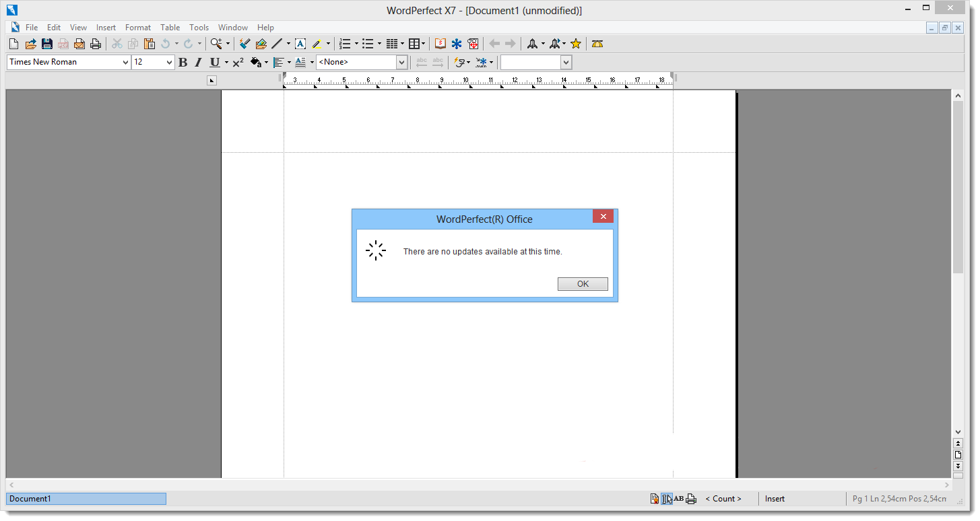This screenshot has width=980, height=521.
Task: Click the new blank document icon
Action: 13,44
